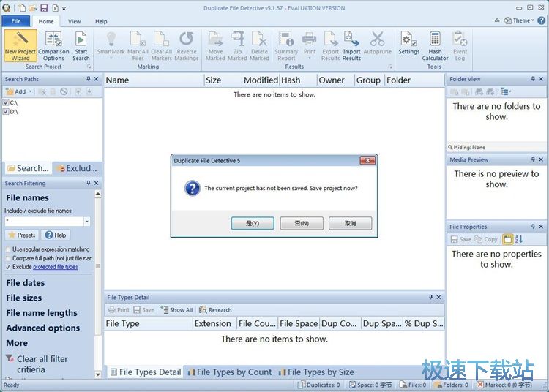Open the Add search path dropdown
This screenshot has height=392, width=549.
31,91
